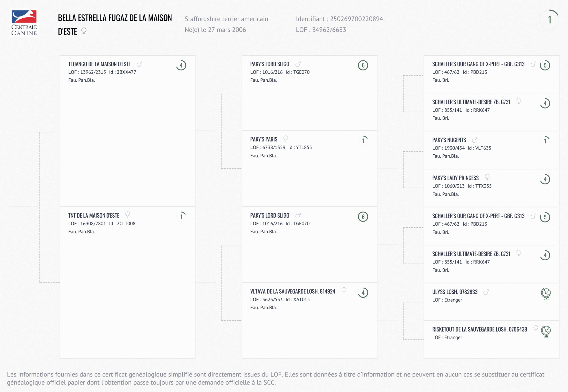Click rating badge 1 on TNT de la Maison d'Este
Viewport: 568px width, 392px height.
[181, 216]
